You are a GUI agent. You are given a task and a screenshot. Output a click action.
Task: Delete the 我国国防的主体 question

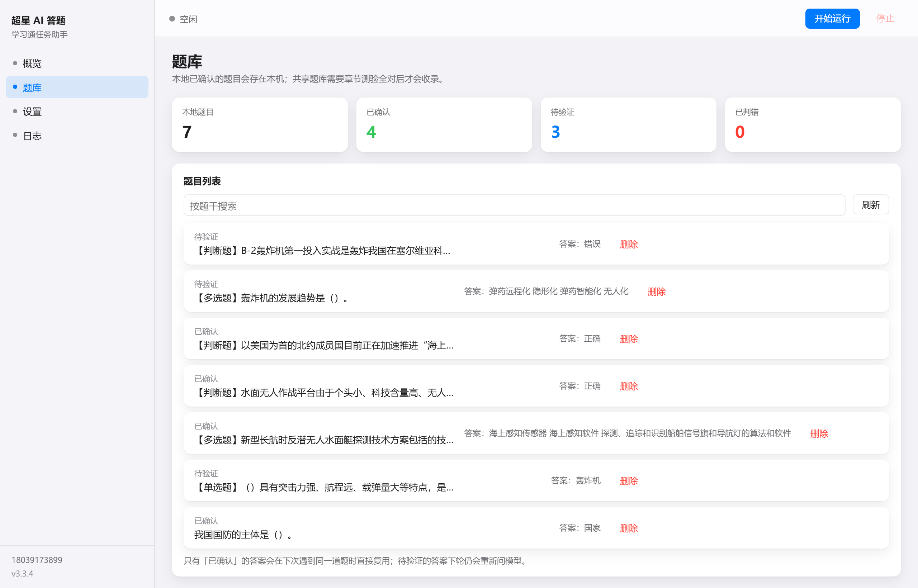point(629,528)
